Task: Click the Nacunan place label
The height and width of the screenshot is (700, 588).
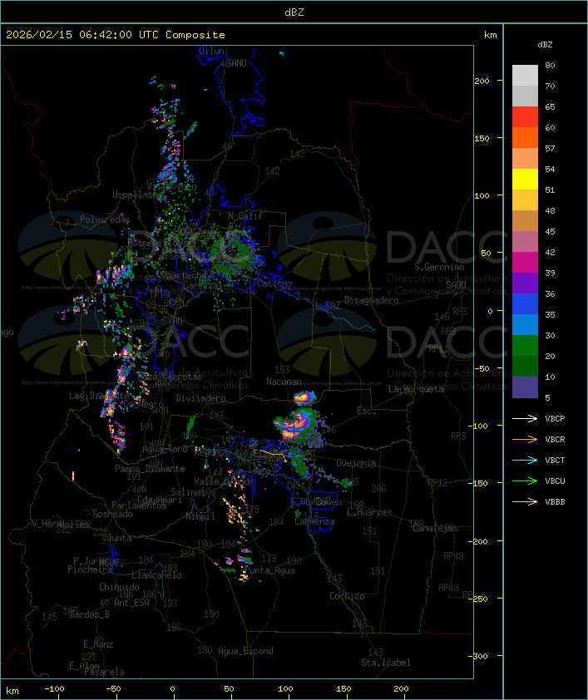Action: [x=284, y=382]
